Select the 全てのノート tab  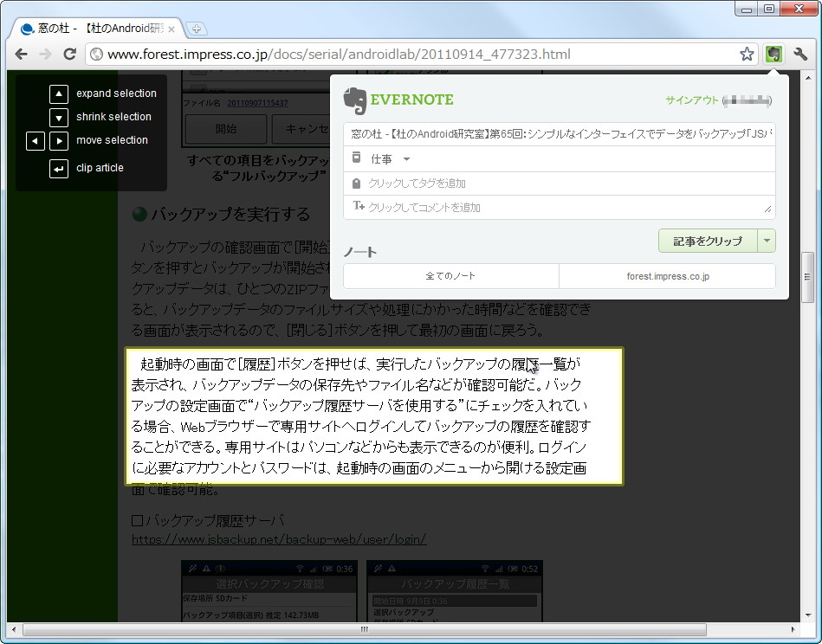[451, 276]
